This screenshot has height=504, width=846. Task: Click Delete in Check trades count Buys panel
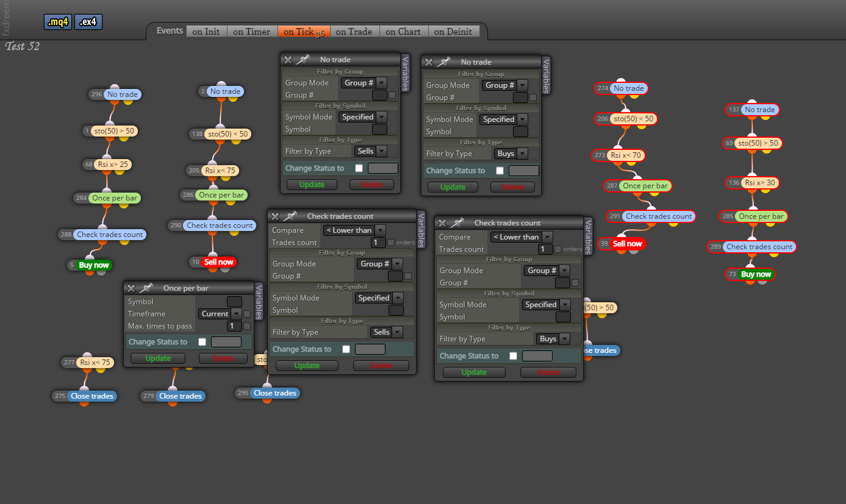tap(548, 372)
